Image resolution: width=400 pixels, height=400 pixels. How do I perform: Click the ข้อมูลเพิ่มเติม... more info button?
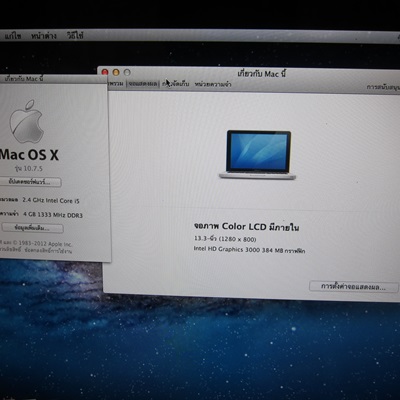[32, 228]
